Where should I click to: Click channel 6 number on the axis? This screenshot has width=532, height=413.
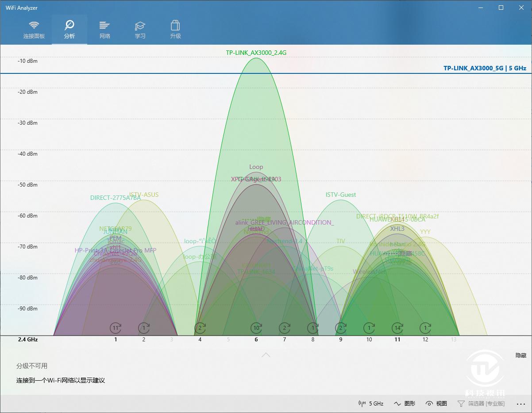coord(256,340)
